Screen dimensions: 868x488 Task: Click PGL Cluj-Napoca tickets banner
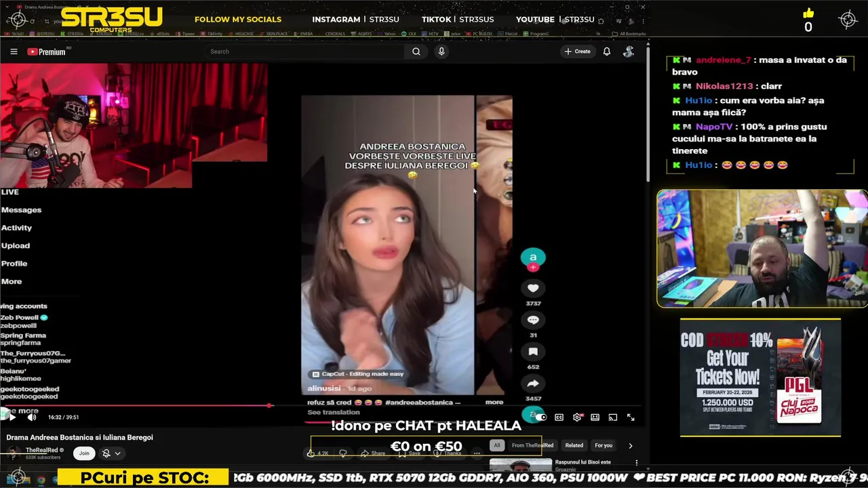tap(760, 378)
